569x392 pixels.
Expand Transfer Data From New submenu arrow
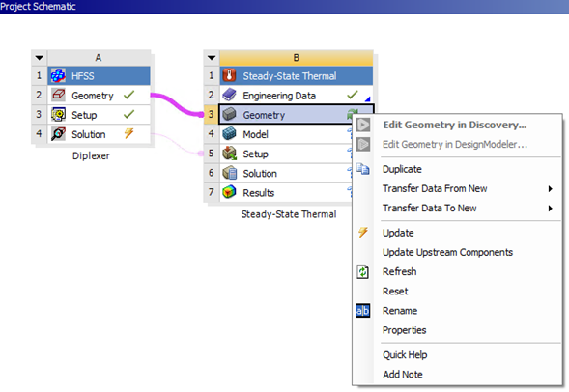pyautogui.click(x=550, y=188)
